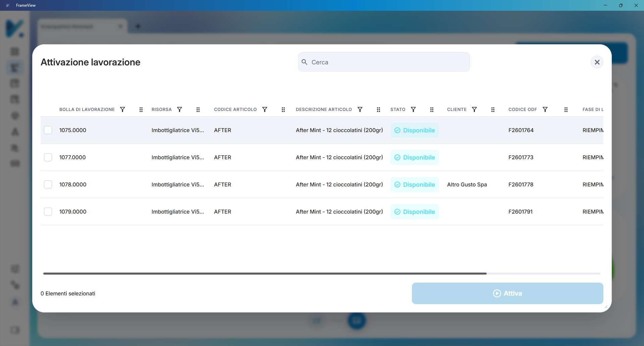
Task: Select checkbox for row 1079.0000
Action: (48, 212)
